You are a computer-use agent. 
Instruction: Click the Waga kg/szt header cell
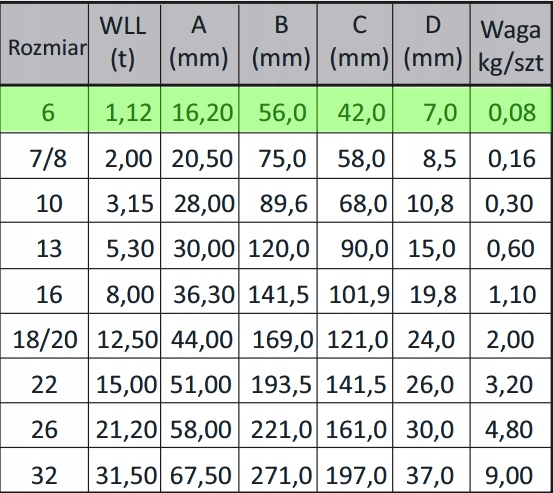[x=511, y=44]
